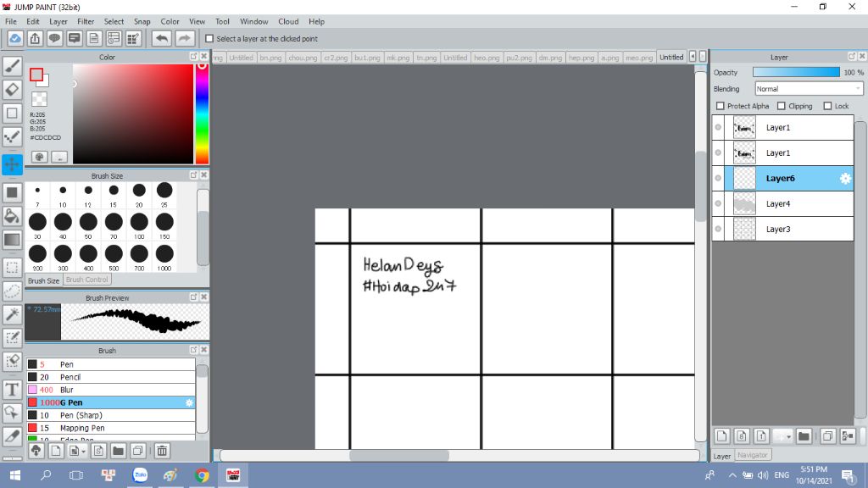Viewport: 868px width, 488px height.
Task: Click the rainbow hue bar
Action: pos(202,114)
